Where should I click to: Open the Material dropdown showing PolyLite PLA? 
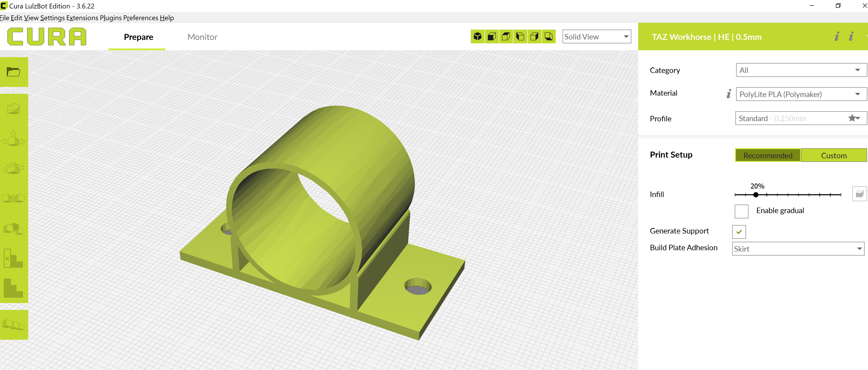801,94
